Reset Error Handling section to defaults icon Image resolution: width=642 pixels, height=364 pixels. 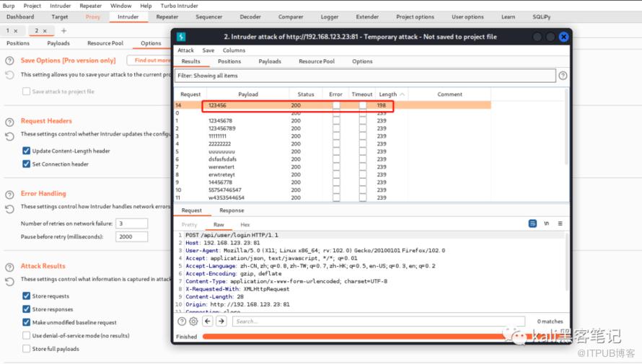click(9, 208)
